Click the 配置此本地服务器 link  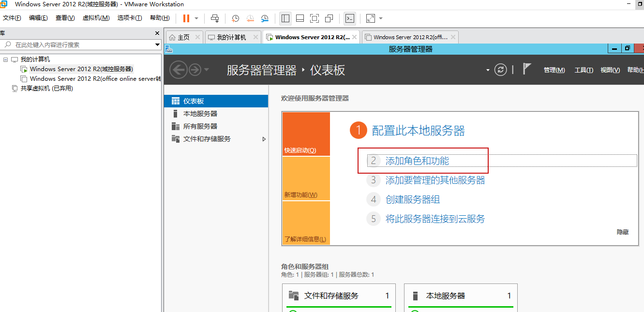[418, 130]
